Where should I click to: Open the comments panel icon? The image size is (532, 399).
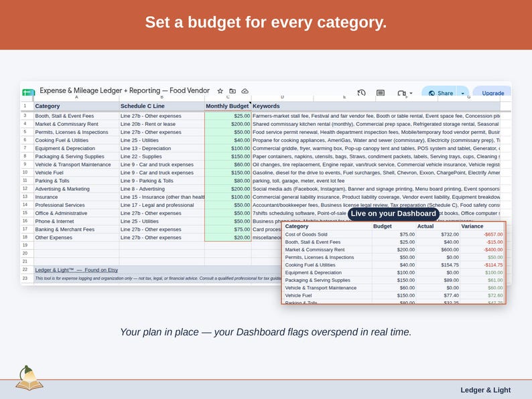[x=381, y=92]
